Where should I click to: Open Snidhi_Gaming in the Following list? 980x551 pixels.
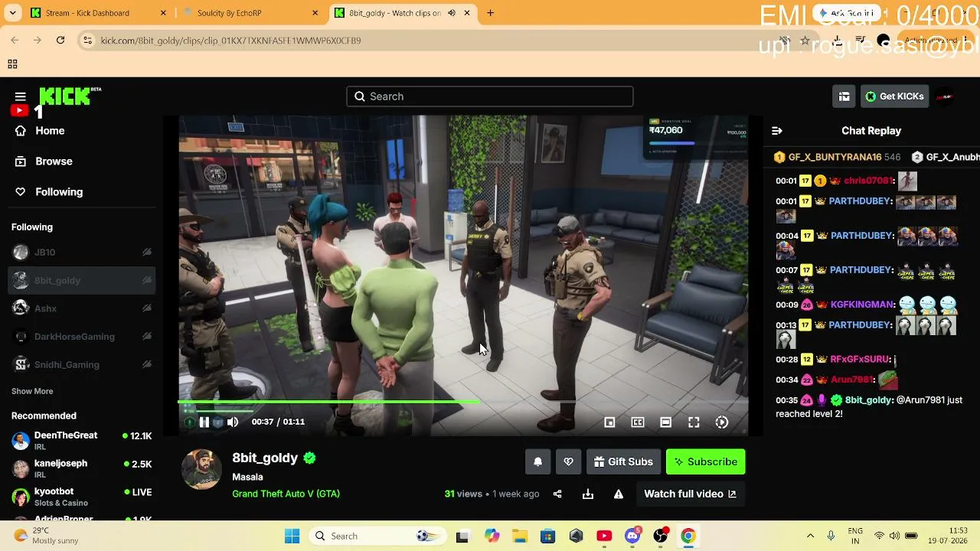(82, 365)
